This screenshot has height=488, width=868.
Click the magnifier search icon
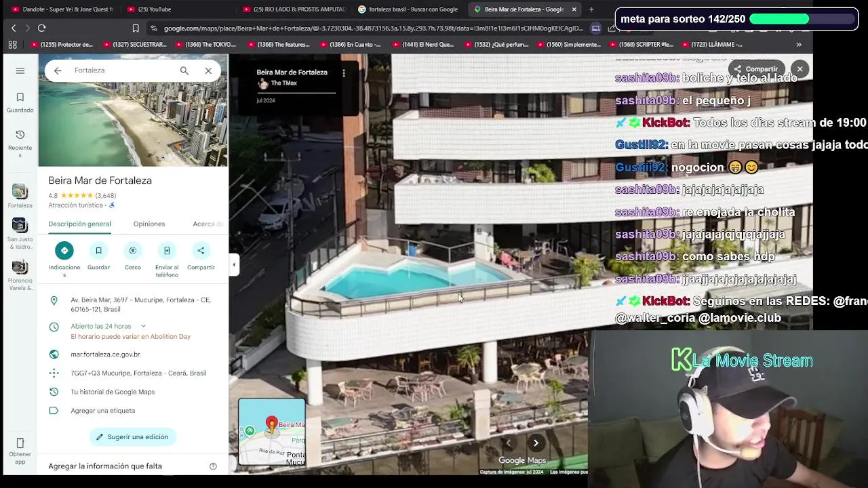(x=184, y=70)
